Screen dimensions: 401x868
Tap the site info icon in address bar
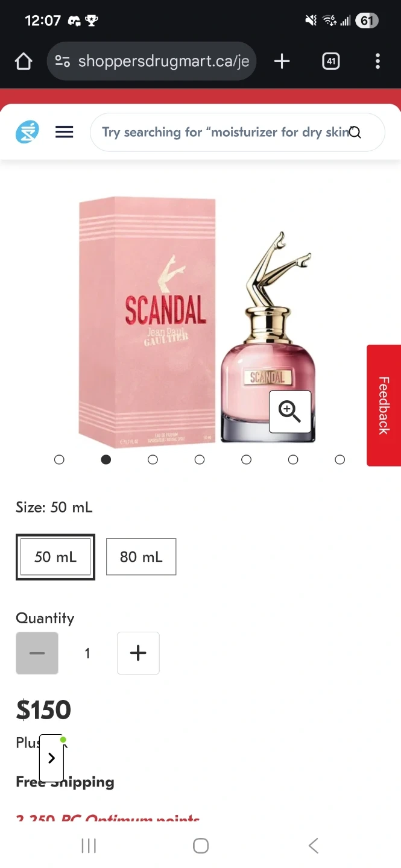coord(63,61)
